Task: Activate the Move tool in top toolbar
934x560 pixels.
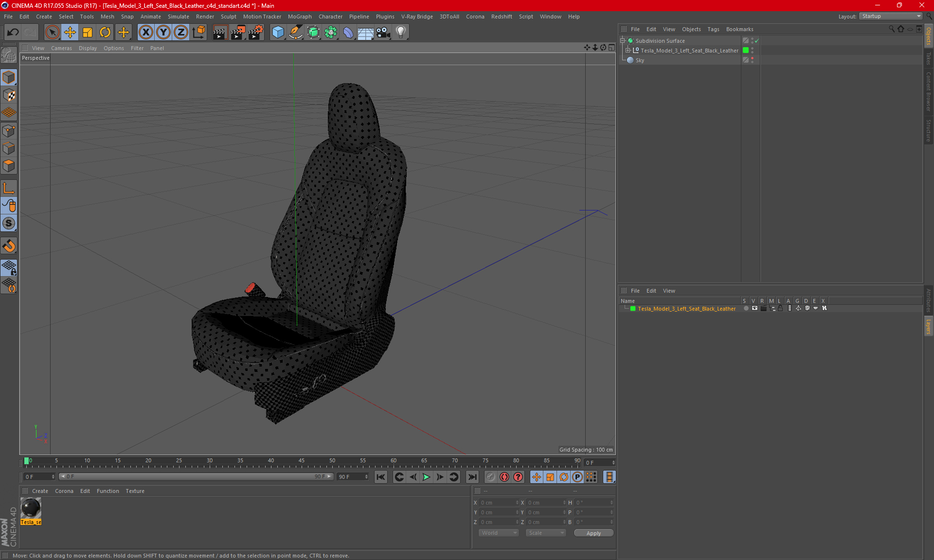Action: (x=70, y=33)
